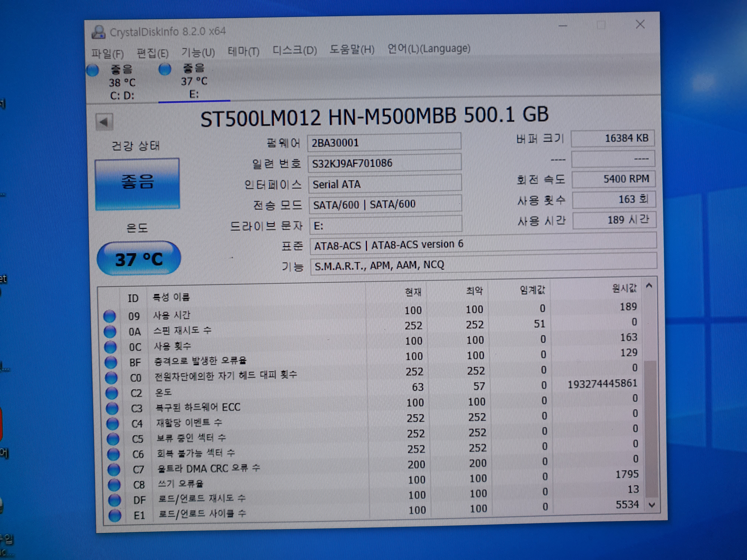Click the status dot for attribute 09

point(109,316)
